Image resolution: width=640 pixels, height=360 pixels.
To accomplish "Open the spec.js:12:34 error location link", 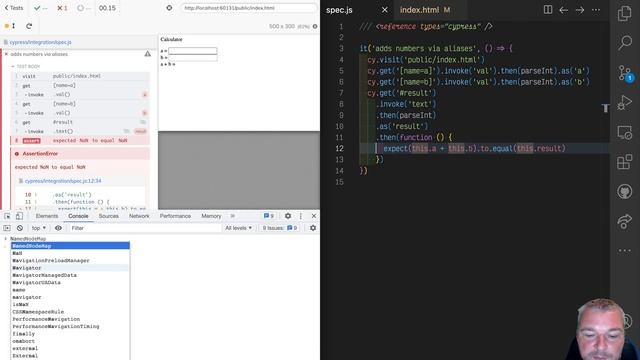I will pos(63,181).
